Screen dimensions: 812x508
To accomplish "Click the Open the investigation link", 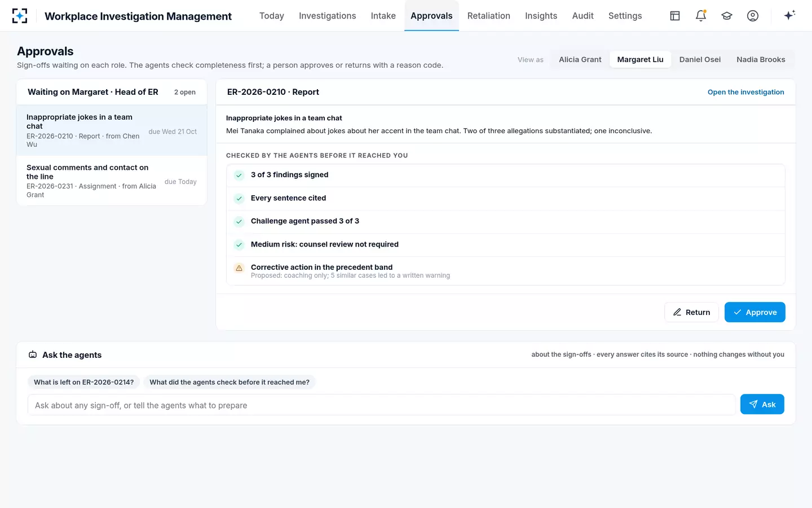I will [746, 92].
